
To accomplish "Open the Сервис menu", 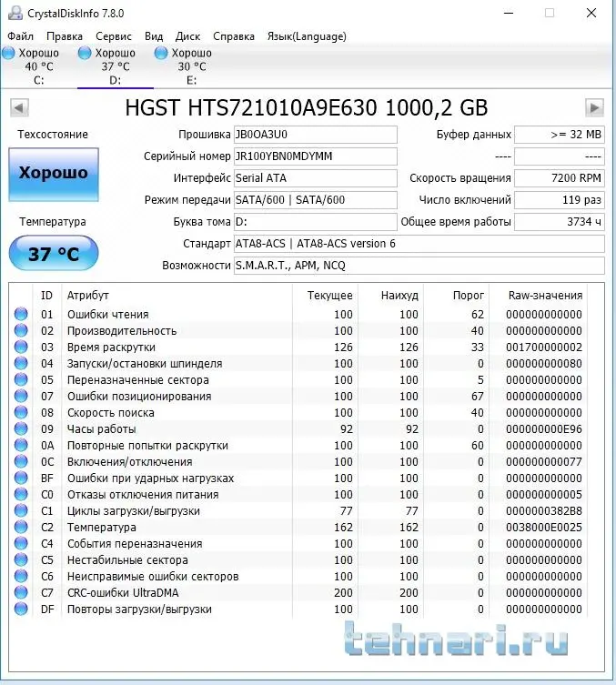I will [x=114, y=36].
